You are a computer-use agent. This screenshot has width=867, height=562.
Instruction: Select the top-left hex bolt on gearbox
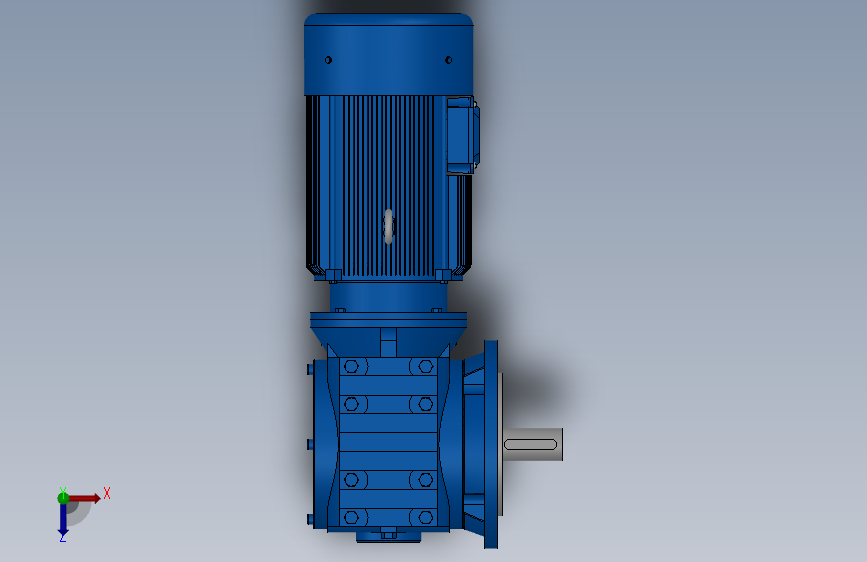pos(351,366)
